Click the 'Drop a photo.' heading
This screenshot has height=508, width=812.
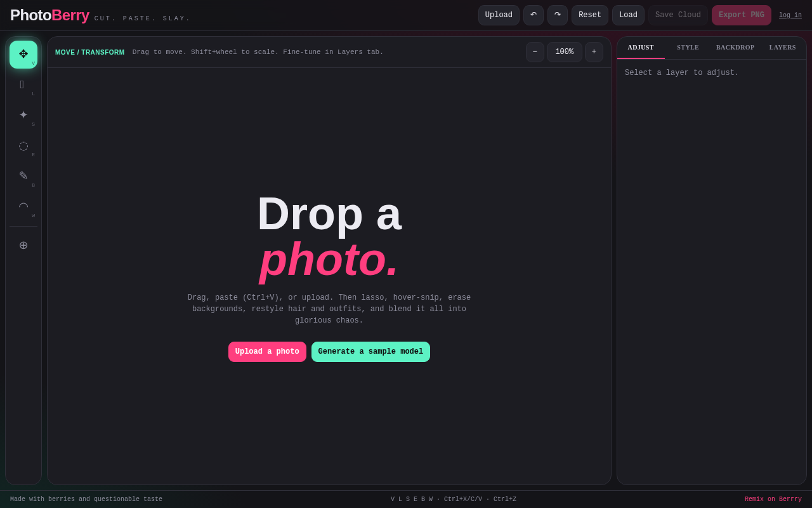pos(329,236)
